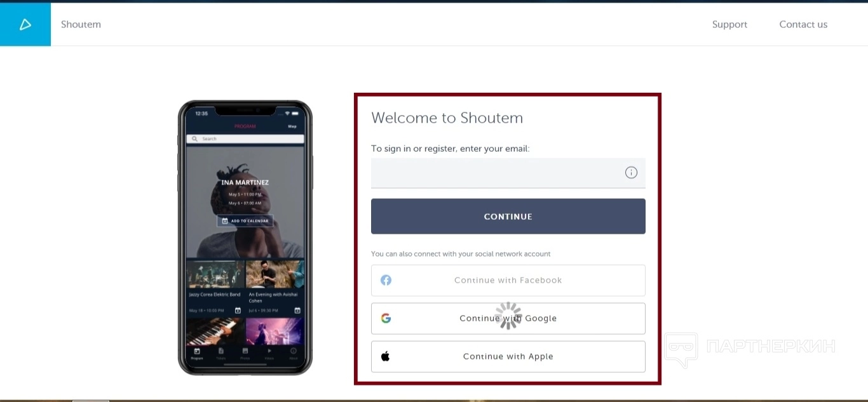Choose Continue with Facebook

coord(508,280)
